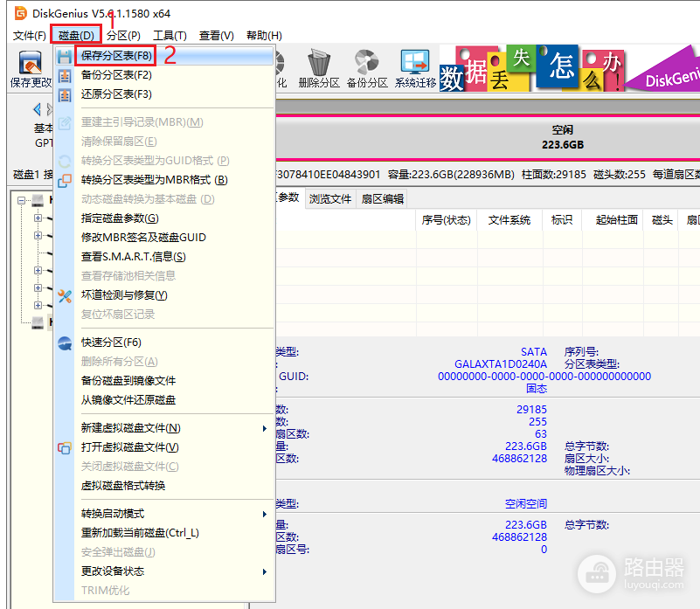Click the 标识 column header
Image resolution: width=700 pixels, height=609 pixels.
(562, 220)
